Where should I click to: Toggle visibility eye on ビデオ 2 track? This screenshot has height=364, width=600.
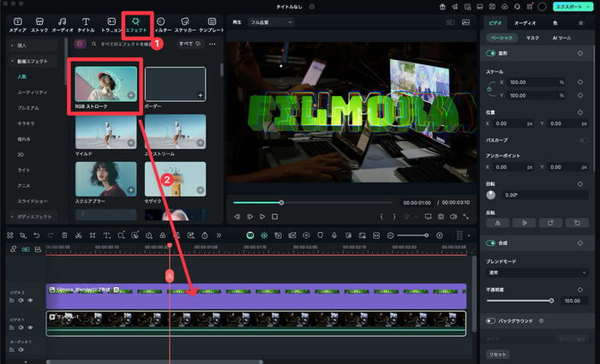point(31,301)
